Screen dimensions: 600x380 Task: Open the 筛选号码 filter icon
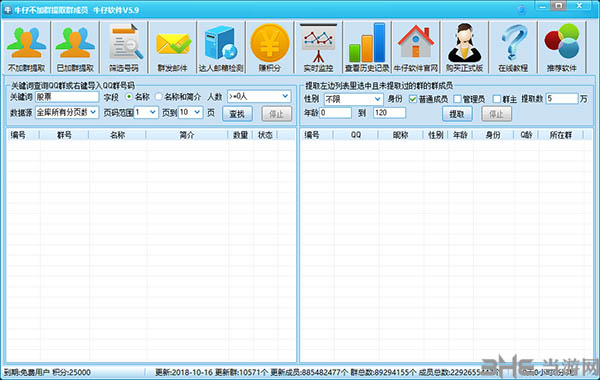pos(124,47)
